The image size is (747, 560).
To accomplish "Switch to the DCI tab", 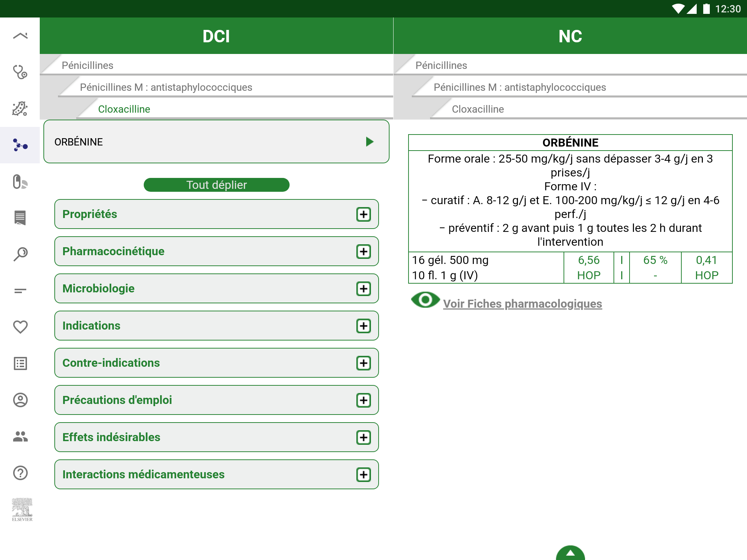I will (216, 36).
